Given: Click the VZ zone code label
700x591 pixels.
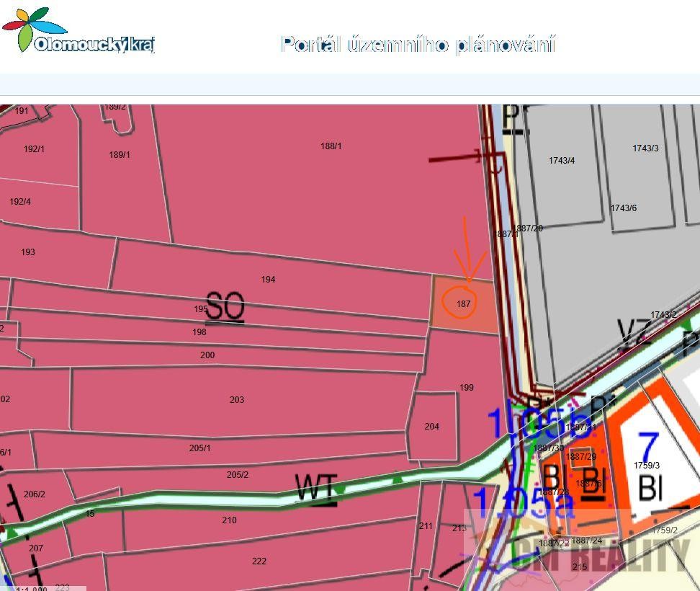Looking at the screenshot, I should click(x=634, y=334).
